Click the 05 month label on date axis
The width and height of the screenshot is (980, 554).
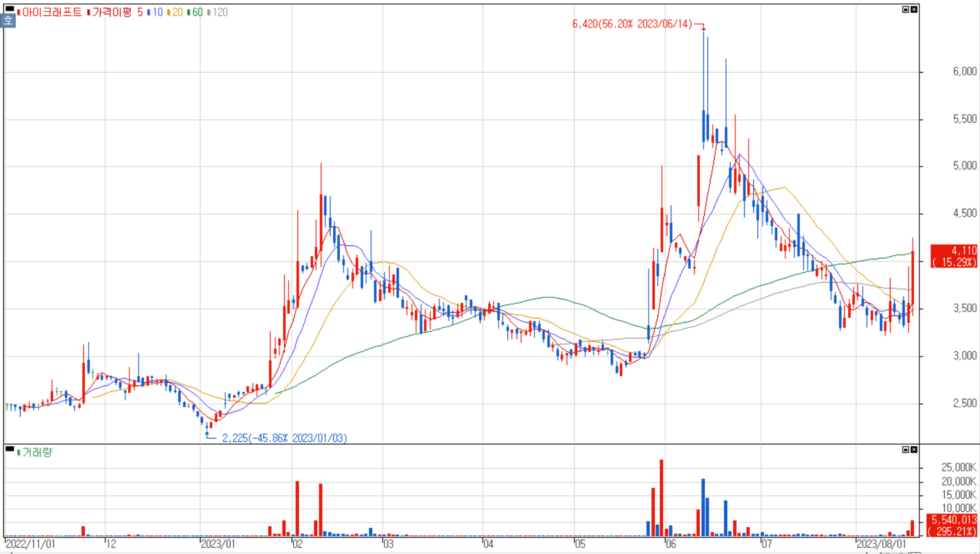tap(580, 544)
